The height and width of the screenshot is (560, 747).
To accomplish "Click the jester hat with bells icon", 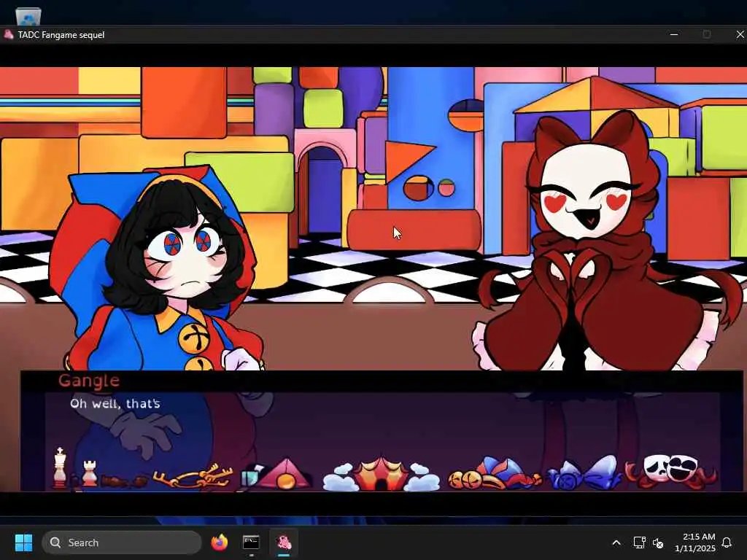I will click(x=495, y=474).
